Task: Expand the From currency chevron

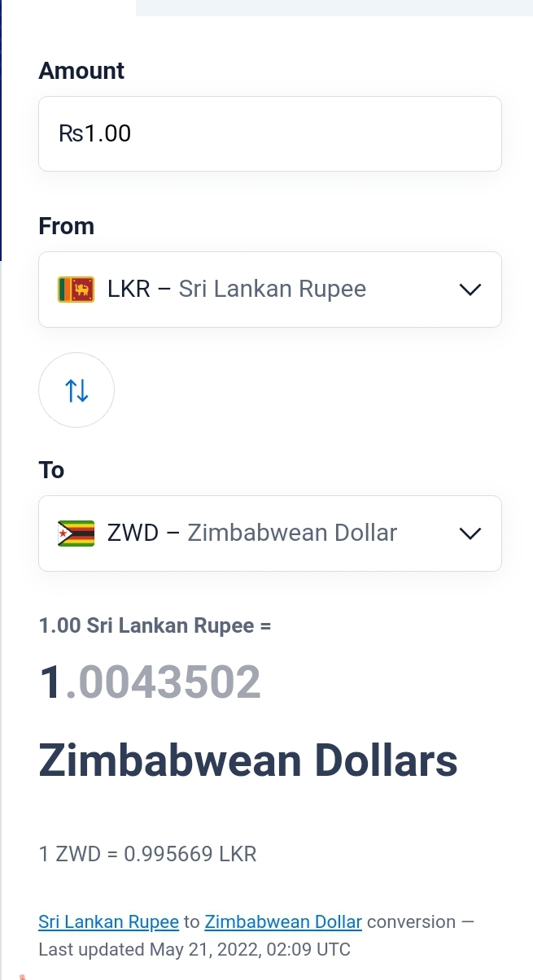Action: (470, 290)
